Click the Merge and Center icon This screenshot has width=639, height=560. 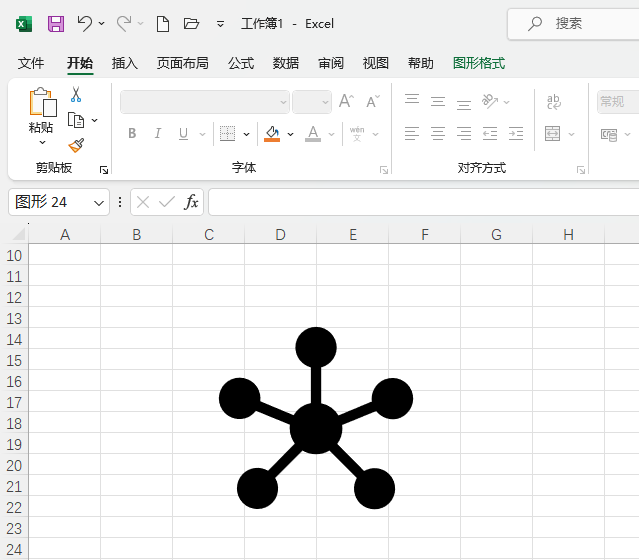(x=553, y=134)
